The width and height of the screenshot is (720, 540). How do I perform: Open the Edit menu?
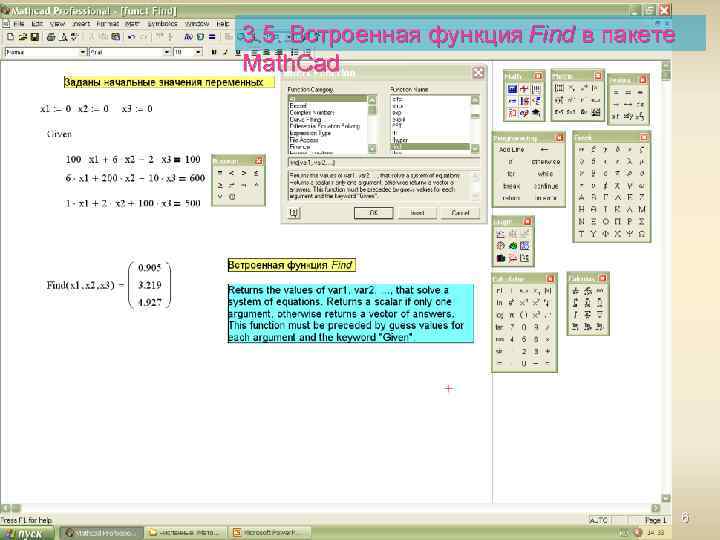pos(37,23)
